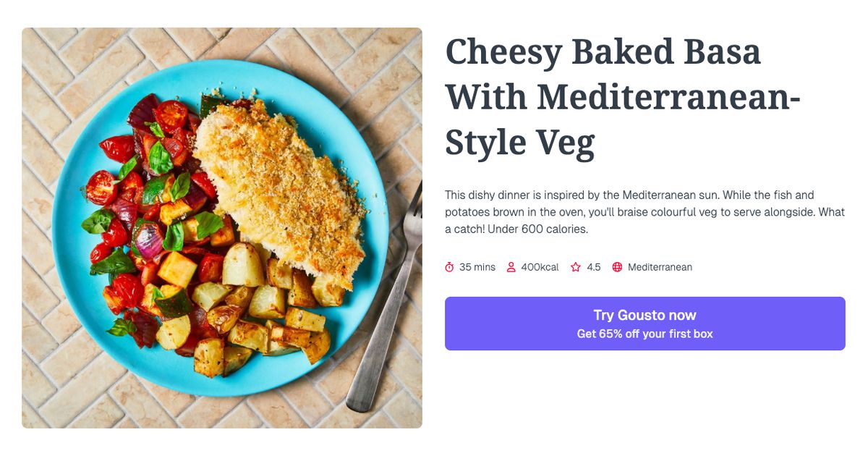This screenshot has width=868, height=456.
Task: Click the star icon beside the 4.5 rating
Action: click(575, 266)
